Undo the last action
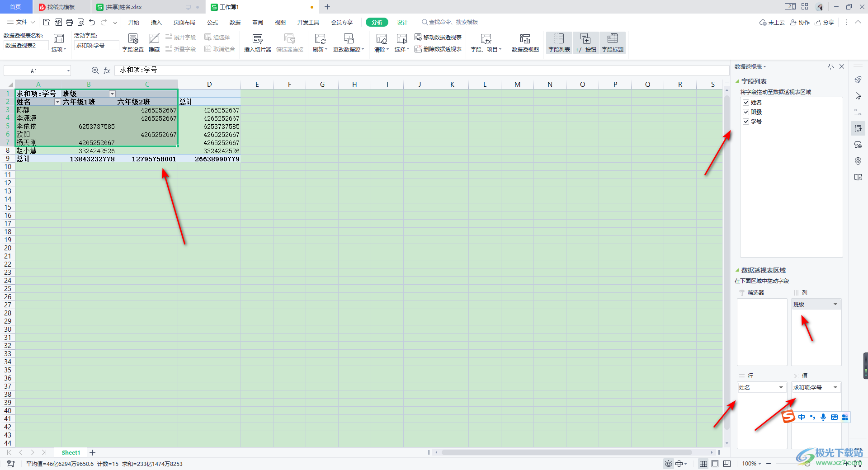 92,22
